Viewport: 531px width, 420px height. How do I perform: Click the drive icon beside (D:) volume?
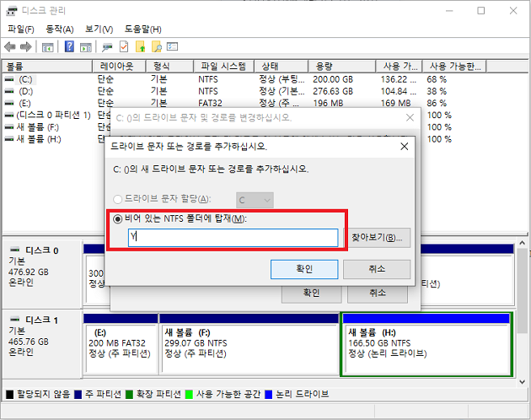tap(9, 91)
